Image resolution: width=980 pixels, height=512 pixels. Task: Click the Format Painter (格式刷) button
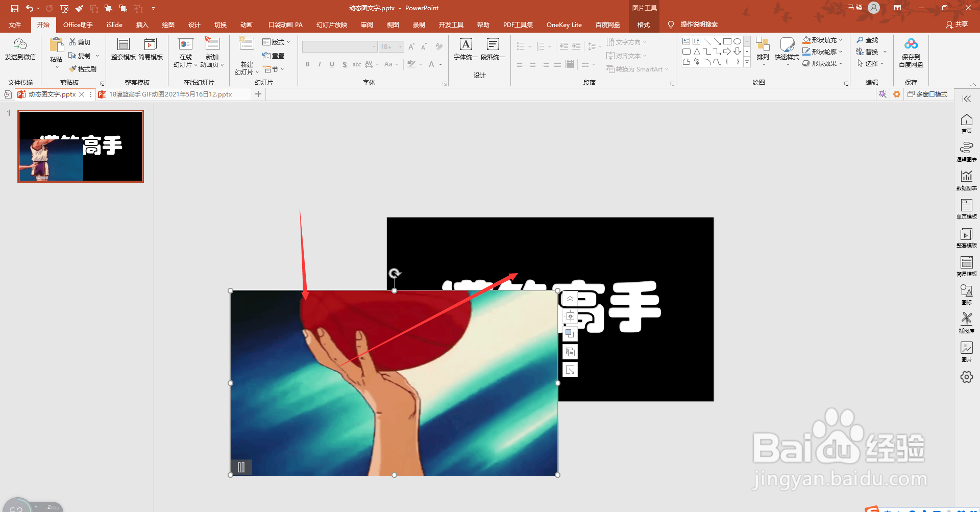(83, 69)
